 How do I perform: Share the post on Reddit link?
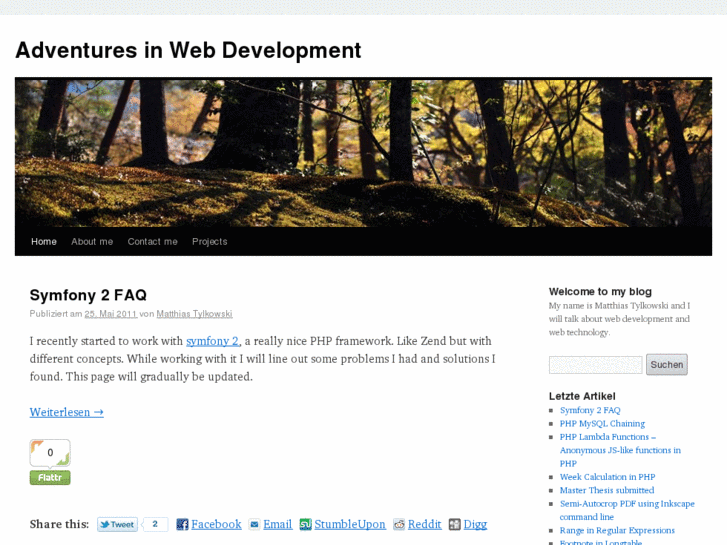click(425, 524)
